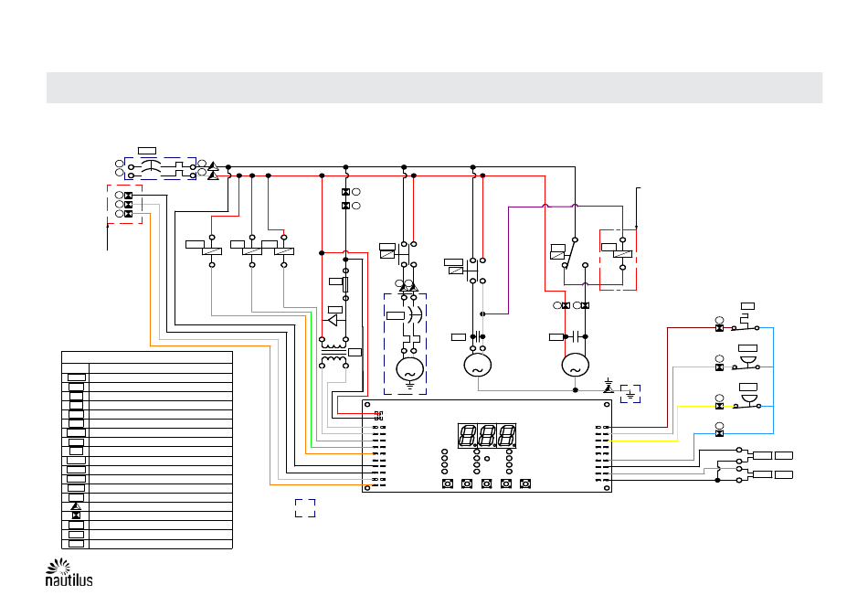Select the rightmost push button under the display
This screenshot has width=868, height=595.
(525, 484)
